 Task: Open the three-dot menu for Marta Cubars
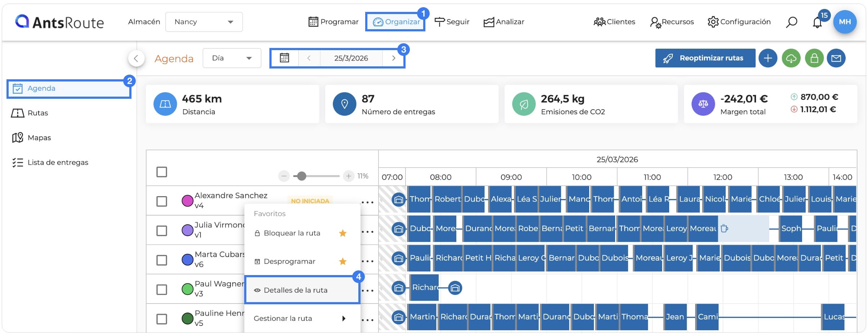click(367, 261)
